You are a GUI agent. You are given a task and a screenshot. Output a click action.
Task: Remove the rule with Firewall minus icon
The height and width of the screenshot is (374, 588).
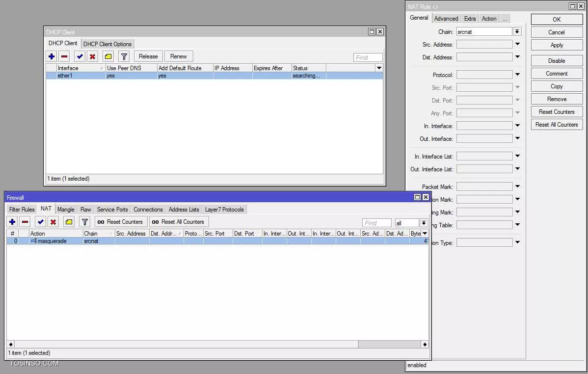25,222
